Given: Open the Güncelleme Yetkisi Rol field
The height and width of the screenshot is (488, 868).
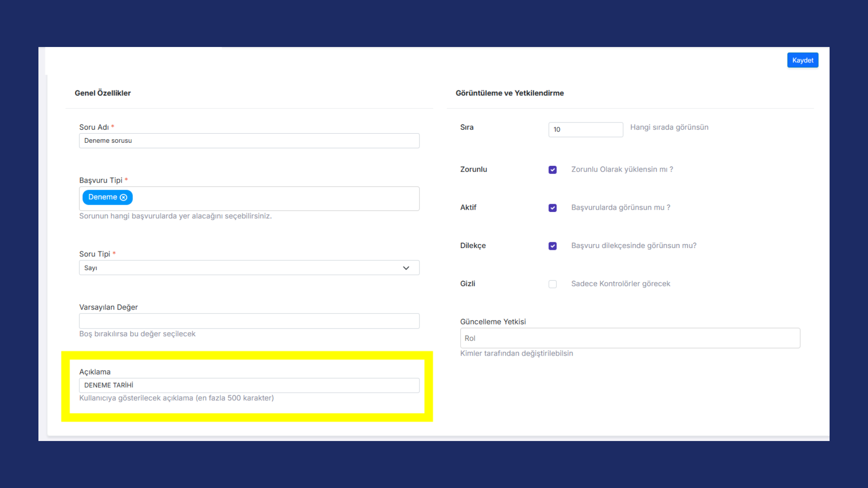Looking at the screenshot, I should pyautogui.click(x=630, y=338).
